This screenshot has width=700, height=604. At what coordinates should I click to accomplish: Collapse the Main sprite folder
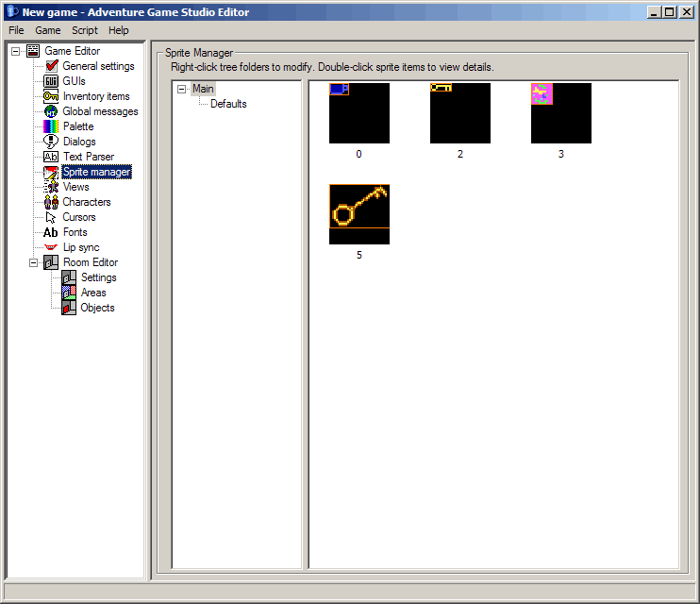click(x=181, y=89)
